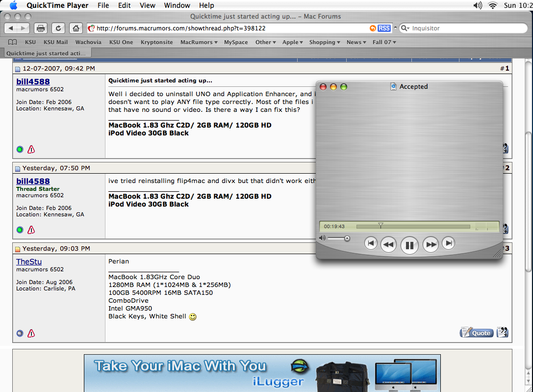
Task: Open the Apple menu
Action: [13, 5]
